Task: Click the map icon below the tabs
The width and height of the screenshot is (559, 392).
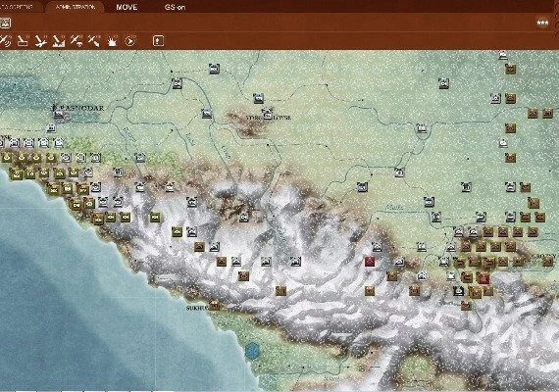Action: [5, 24]
